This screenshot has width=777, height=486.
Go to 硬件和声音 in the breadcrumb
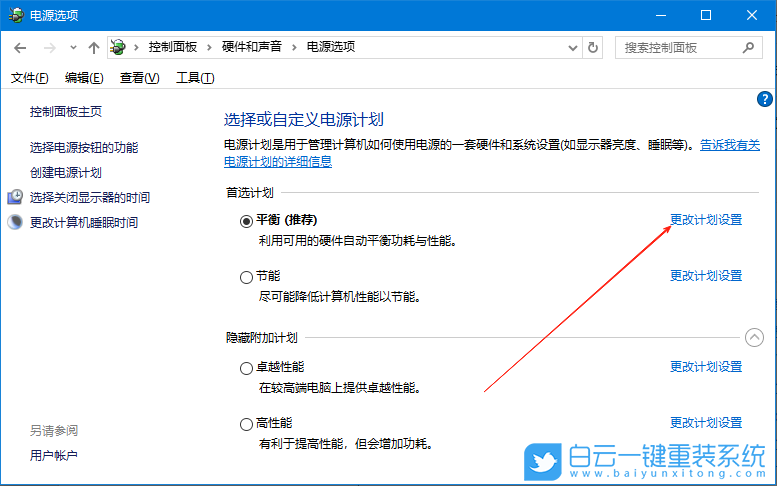coord(252,47)
